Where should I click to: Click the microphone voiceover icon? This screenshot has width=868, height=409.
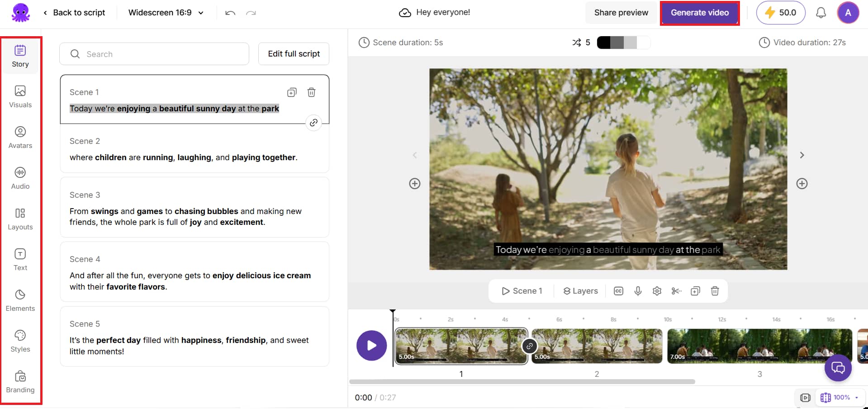click(x=638, y=291)
